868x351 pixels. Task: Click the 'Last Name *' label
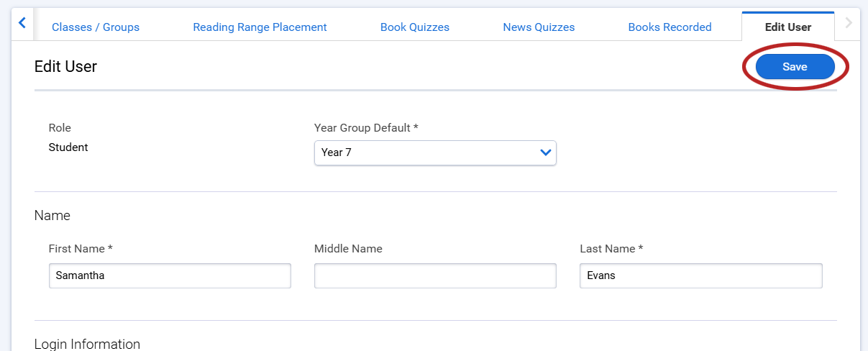(611, 249)
